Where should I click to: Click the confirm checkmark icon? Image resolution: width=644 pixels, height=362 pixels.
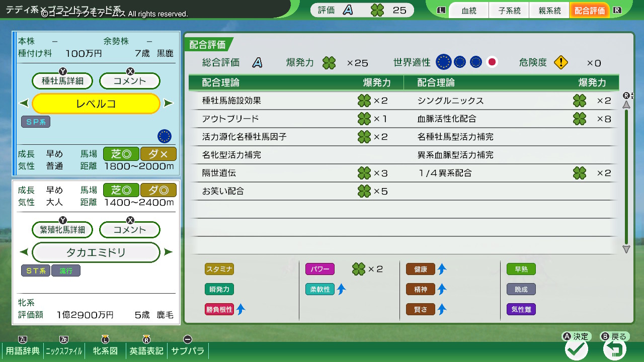click(x=577, y=349)
